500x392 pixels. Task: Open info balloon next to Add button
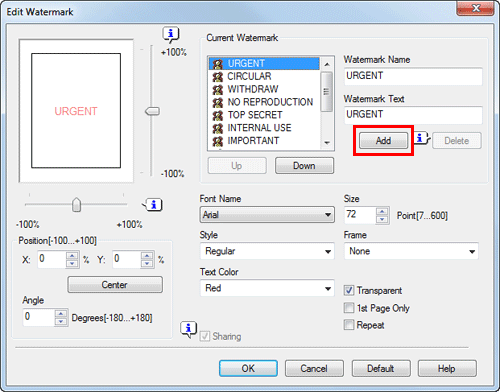[422, 137]
